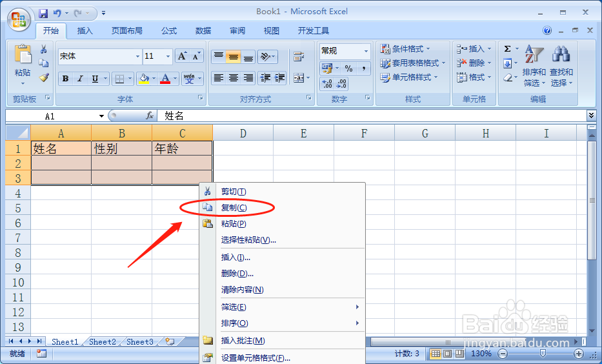Click the Office button orb
The image size is (602, 364).
(19, 19)
